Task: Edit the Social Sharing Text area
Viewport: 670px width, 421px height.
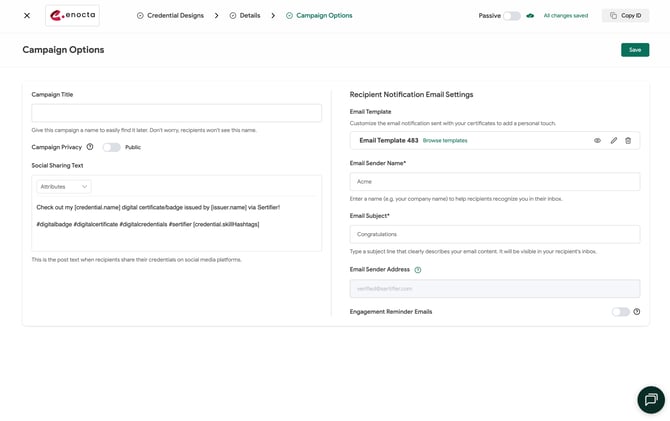Action: [176, 224]
